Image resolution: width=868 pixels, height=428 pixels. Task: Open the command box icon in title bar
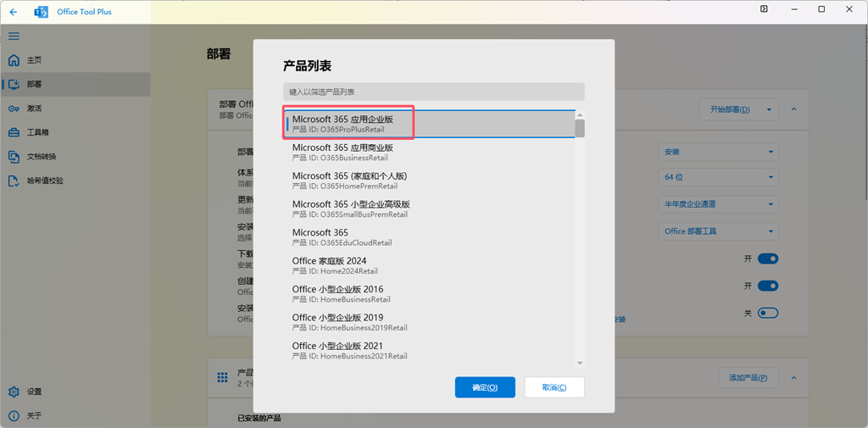click(764, 8)
